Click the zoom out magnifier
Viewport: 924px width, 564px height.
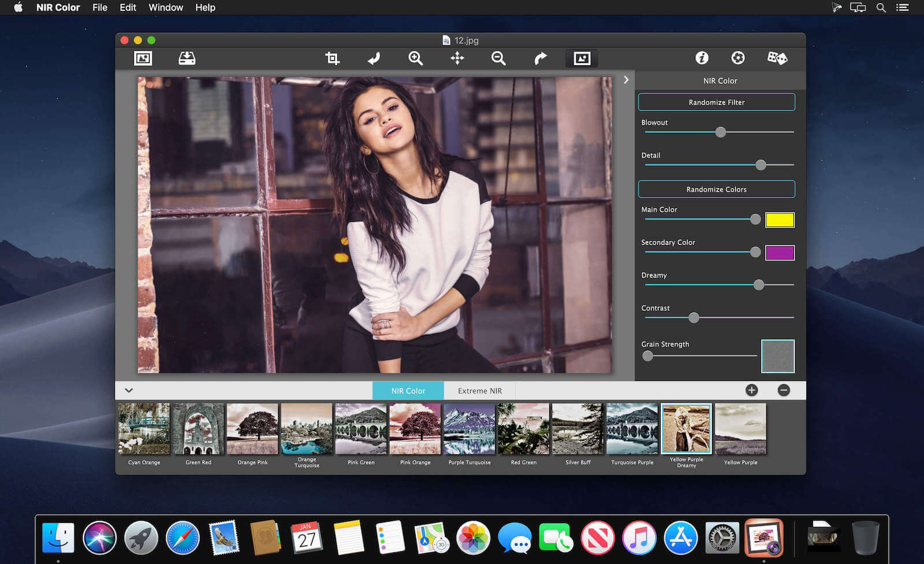coord(498,58)
